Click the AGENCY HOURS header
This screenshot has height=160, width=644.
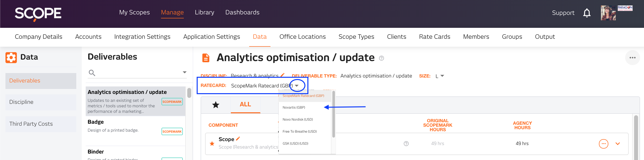[x=522, y=125]
